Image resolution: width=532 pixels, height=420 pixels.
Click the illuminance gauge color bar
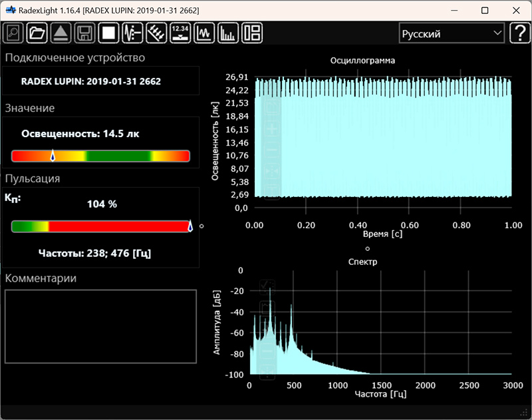(100, 156)
